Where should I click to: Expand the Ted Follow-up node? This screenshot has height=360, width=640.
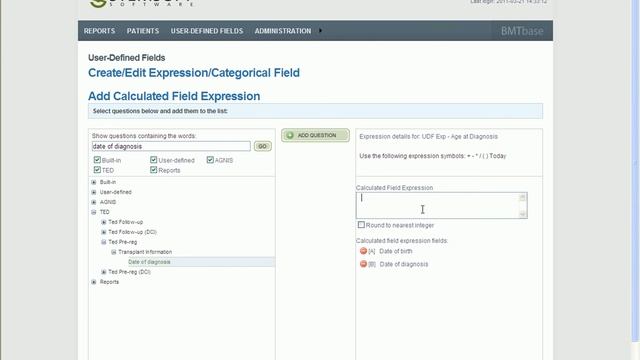coord(104,222)
